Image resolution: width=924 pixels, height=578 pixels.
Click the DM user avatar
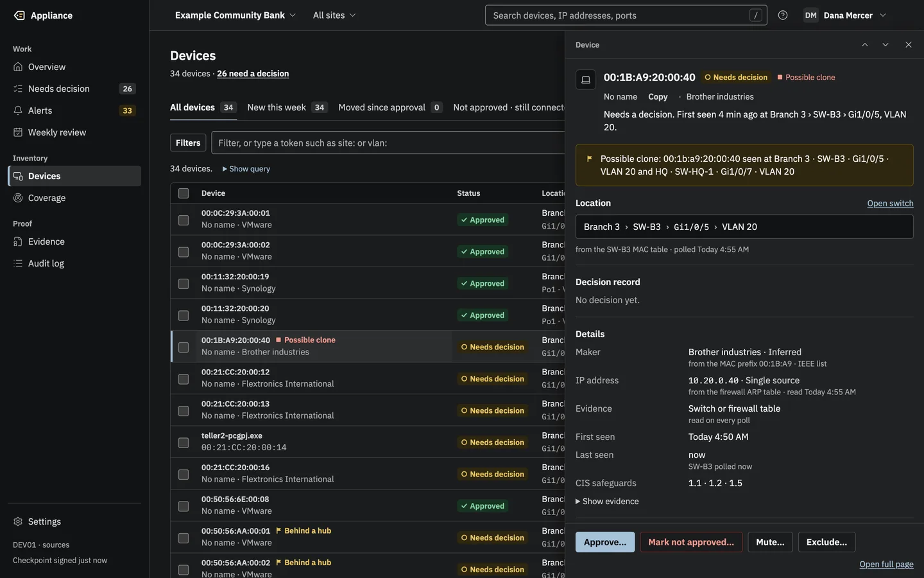811,15
